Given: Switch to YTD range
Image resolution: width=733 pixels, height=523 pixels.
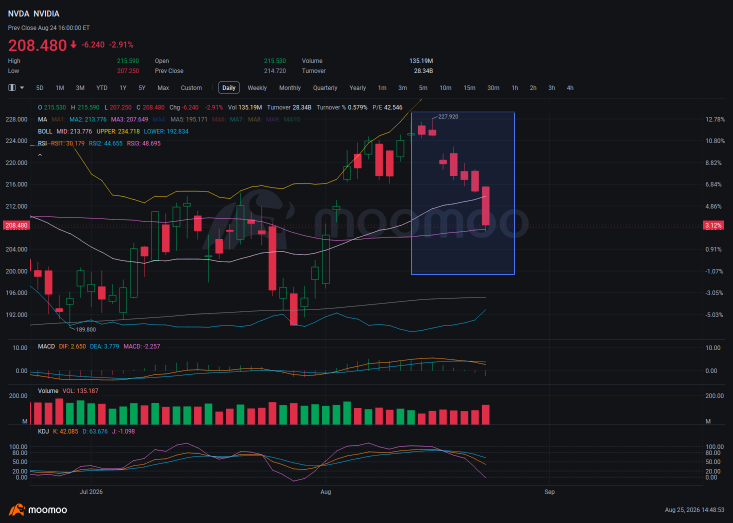Looking at the screenshot, I should click(x=101, y=88).
